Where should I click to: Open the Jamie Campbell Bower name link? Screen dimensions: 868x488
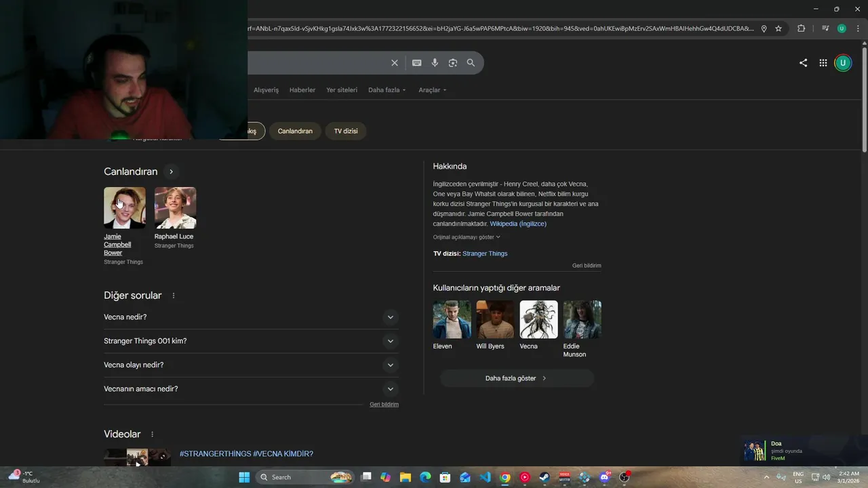coord(117,245)
